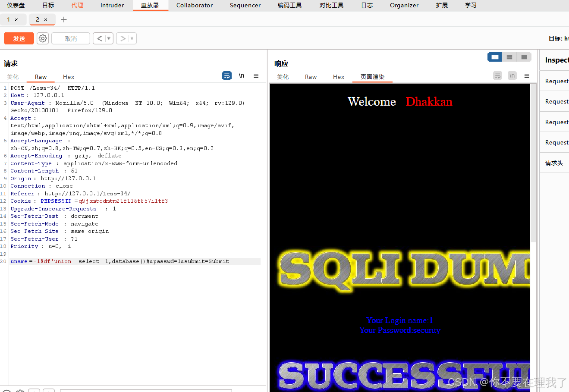Toggle non-printable characters in request editor

coord(242,76)
